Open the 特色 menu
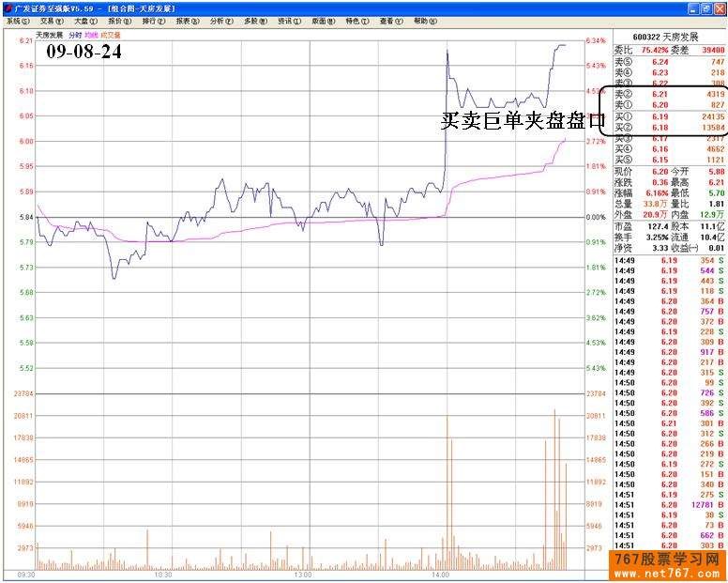This screenshot has width=728, height=583. point(356,21)
